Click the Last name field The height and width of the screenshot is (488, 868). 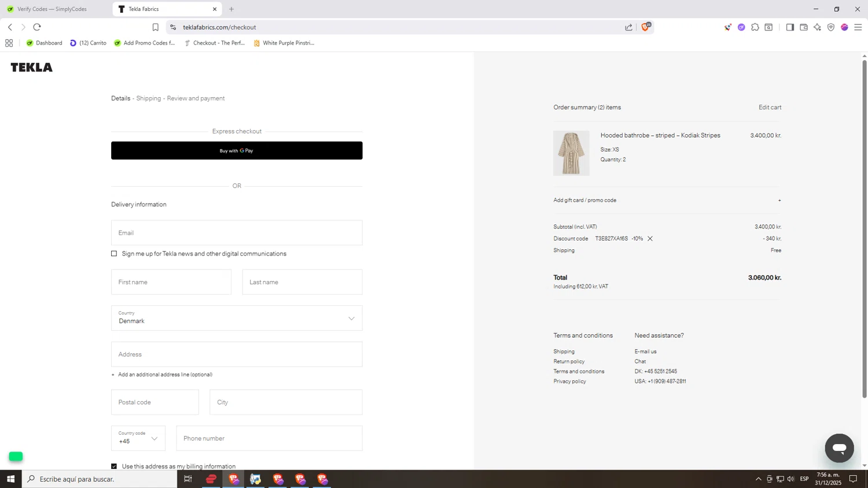(303, 282)
